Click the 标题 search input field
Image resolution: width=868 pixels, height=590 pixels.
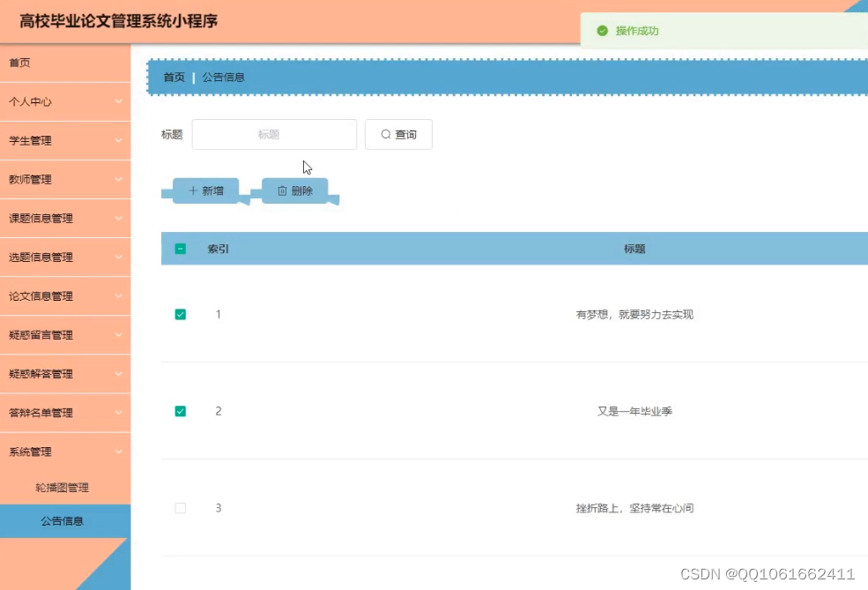click(273, 134)
